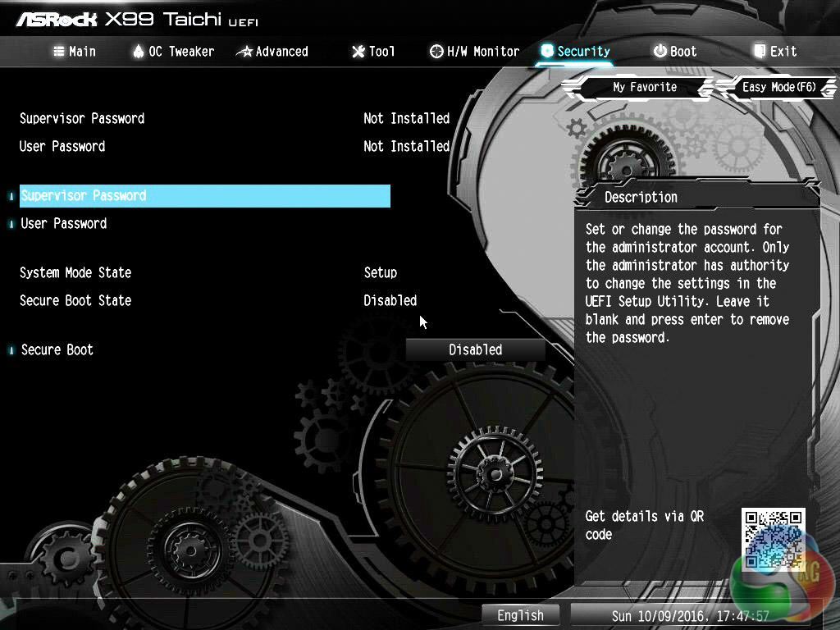This screenshot has height=630, width=840.
Task: Select highlighted Supervisor Password option
Action: [x=204, y=196]
